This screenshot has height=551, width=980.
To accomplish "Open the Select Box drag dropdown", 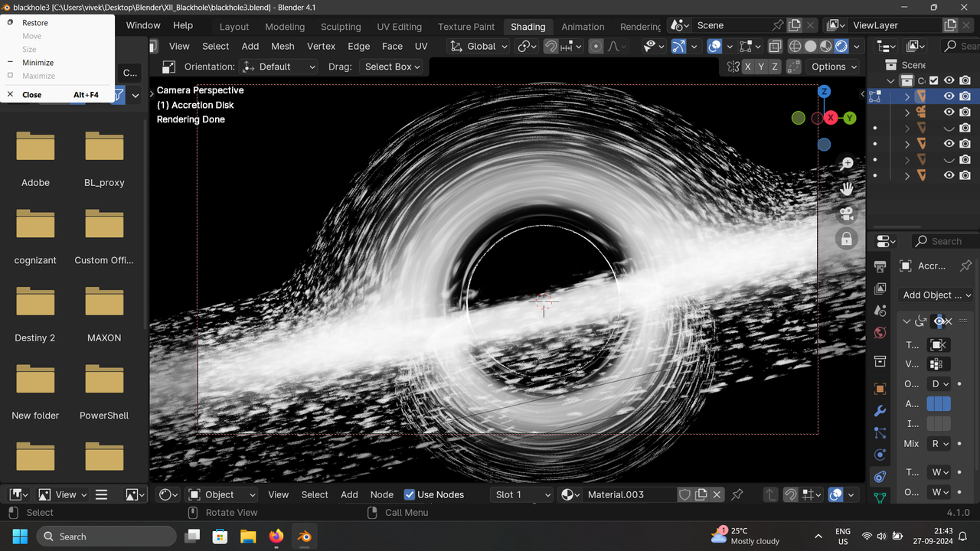I will click(x=392, y=67).
